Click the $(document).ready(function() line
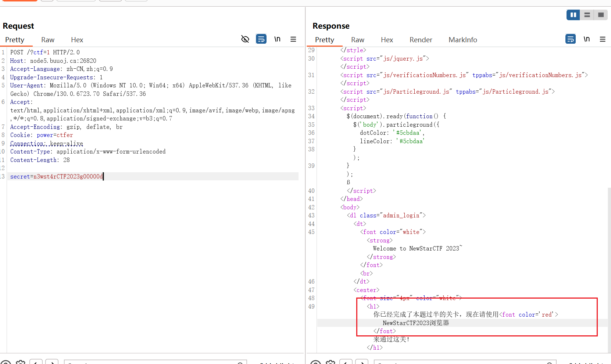 tap(396, 116)
